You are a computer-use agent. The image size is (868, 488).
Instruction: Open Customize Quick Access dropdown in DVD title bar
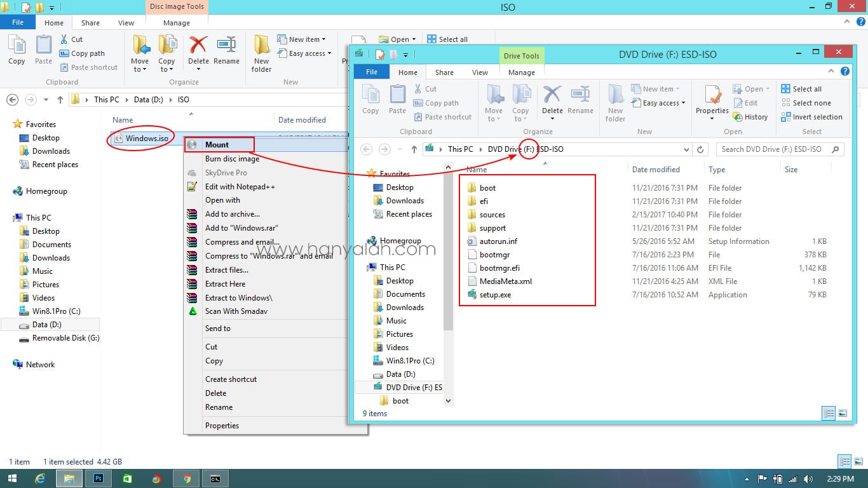[405, 55]
